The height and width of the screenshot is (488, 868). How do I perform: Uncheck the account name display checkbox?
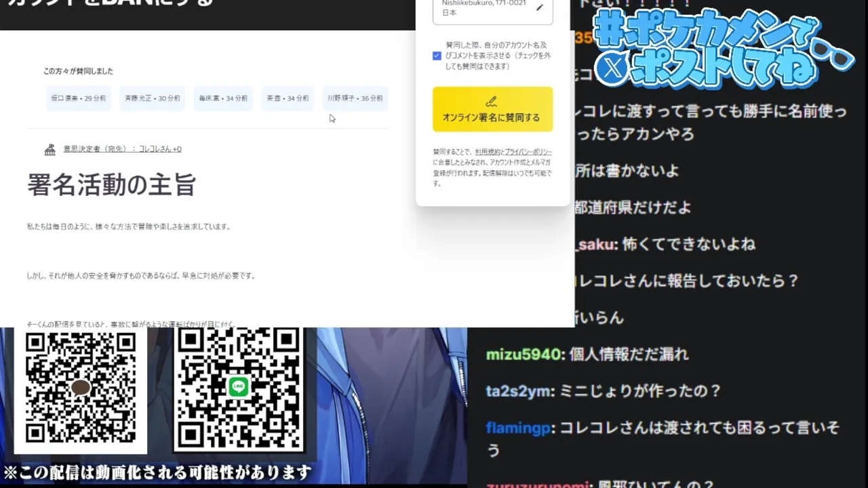pyautogui.click(x=437, y=56)
